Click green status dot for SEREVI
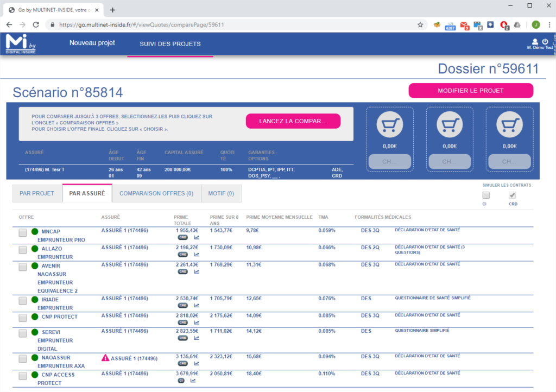This screenshot has width=556, height=392. point(35,332)
